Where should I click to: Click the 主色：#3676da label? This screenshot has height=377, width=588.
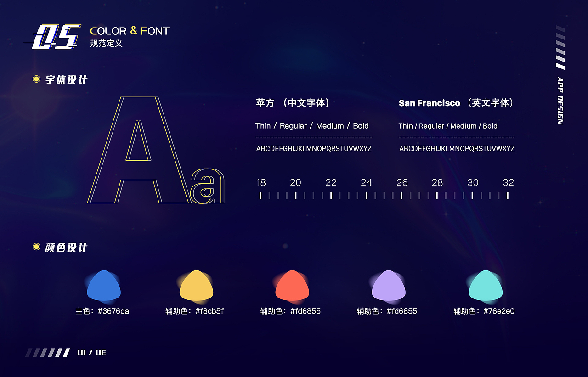(x=102, y=311)
